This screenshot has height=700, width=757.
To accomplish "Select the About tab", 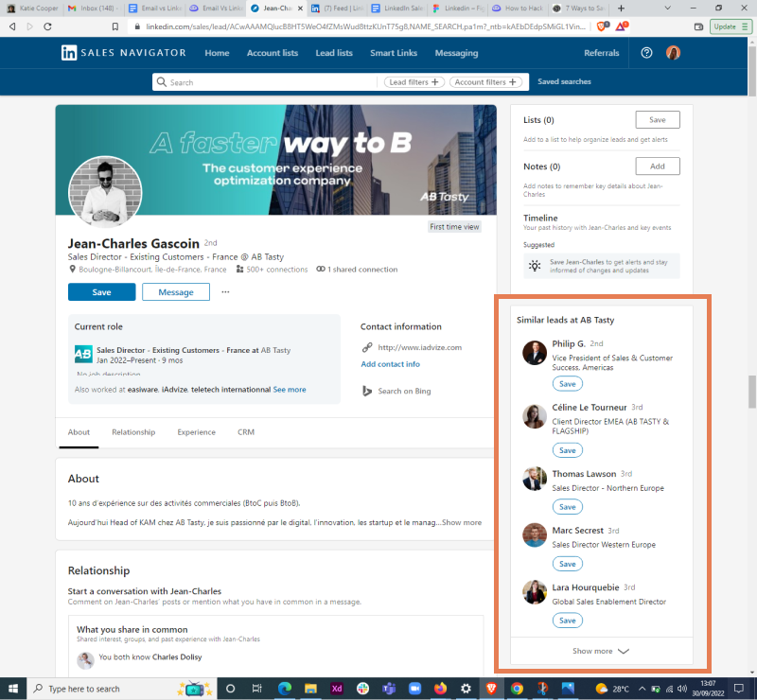I will tap(79, 432).
